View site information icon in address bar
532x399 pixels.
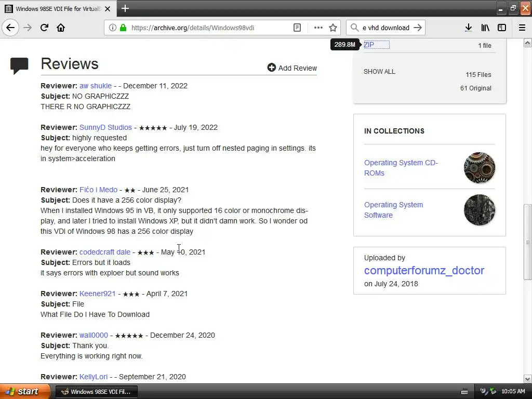click(112, 28)
